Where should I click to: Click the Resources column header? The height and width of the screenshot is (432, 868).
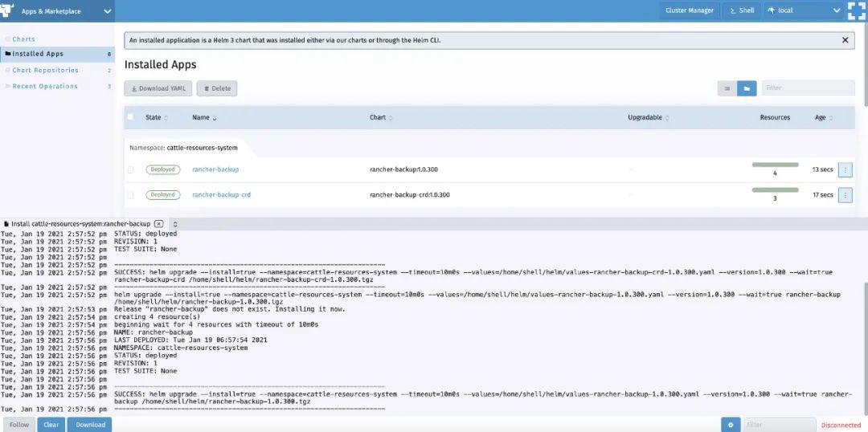tap(775, 118)
